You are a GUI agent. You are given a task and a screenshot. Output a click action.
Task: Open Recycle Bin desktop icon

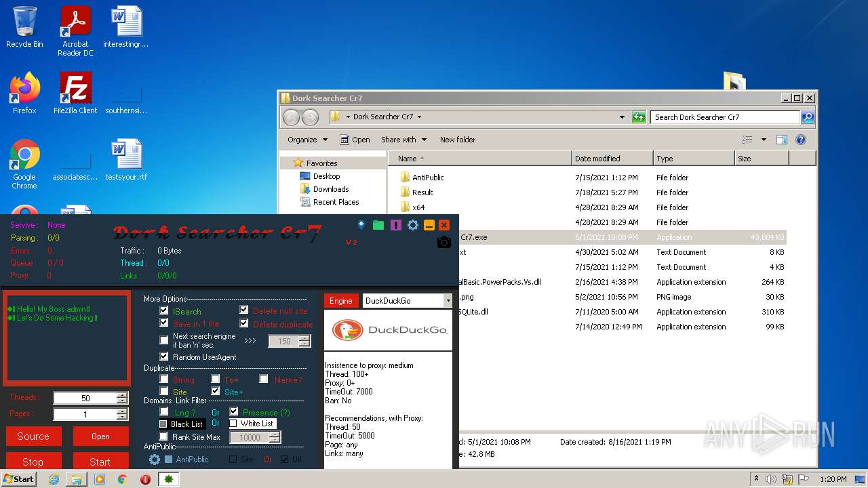pyautogui.click(x=24, y=28)
